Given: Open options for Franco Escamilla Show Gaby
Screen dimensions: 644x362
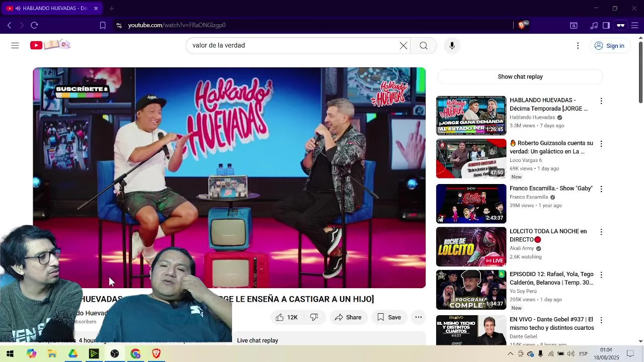Looking at the screenshot, I should 601,189.
